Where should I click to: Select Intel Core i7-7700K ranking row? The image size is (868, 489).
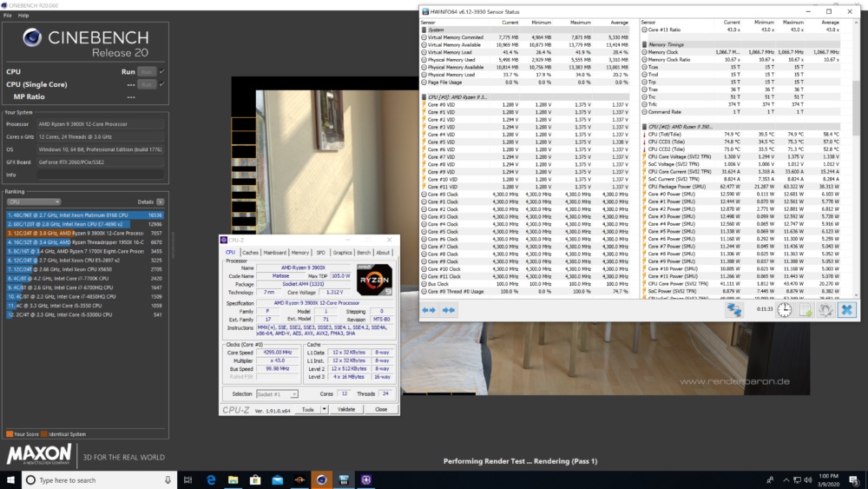point(85,279)
